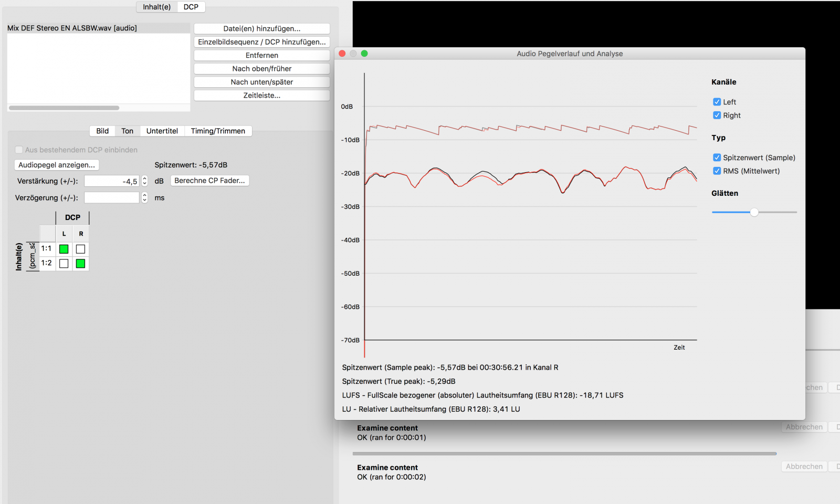Click the Verstärkung gain input field
Screen dimensions: 840x504
pyautogui.click(x=112, y=181)
